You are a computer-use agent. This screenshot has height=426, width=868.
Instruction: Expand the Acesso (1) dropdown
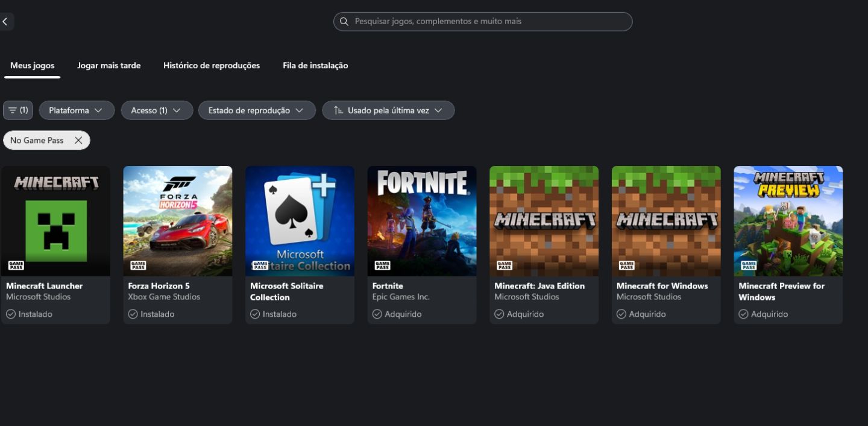(x=157, y=110)
